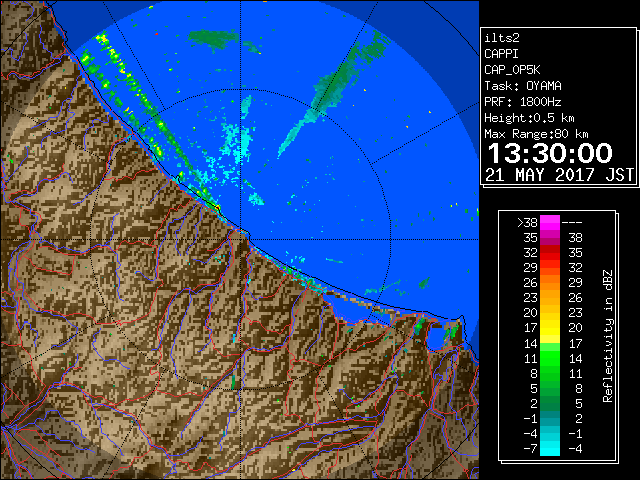Click 'PRF: 1800Hz' line
The width and height of the screenshot is (640, 480).
(523, 102)
